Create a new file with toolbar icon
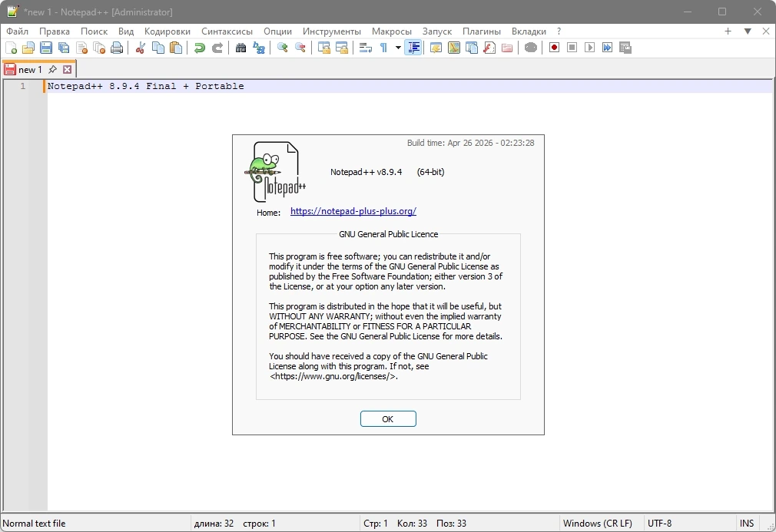The width and height of the screenshot is (776, 532). (11, 48)
